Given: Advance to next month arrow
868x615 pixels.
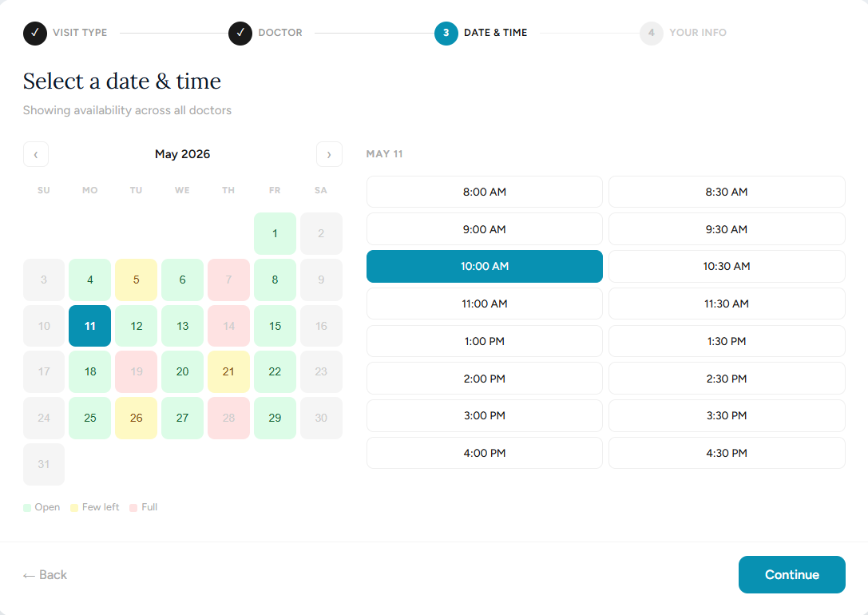Looking at the screenshot, I should [329, 154].
